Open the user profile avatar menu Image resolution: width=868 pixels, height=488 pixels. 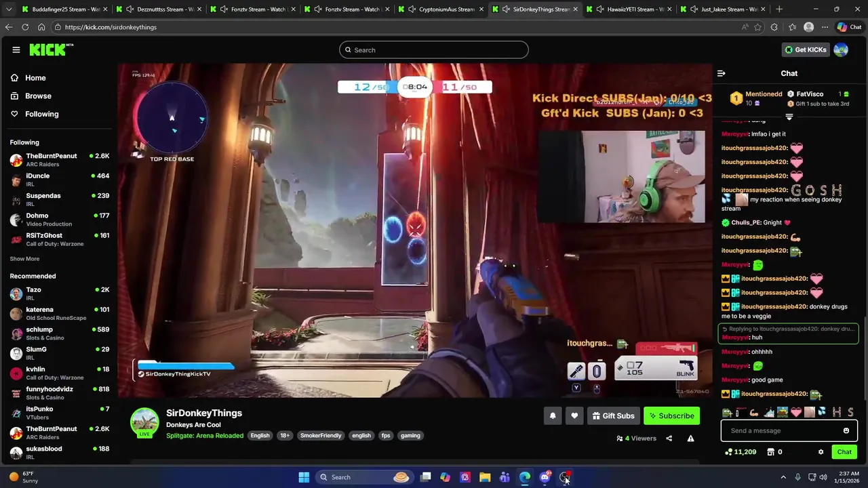click(x=841, y=49)
